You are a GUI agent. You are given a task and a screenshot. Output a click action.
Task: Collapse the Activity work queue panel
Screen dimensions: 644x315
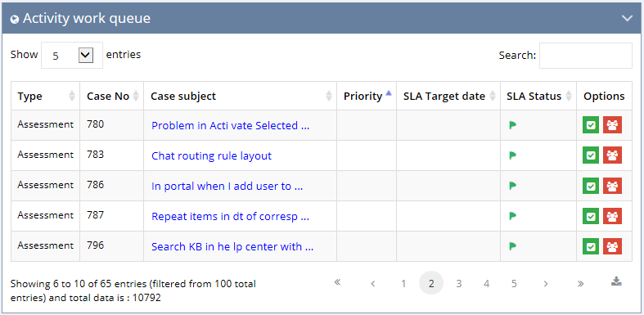click(x=627, y=18)
